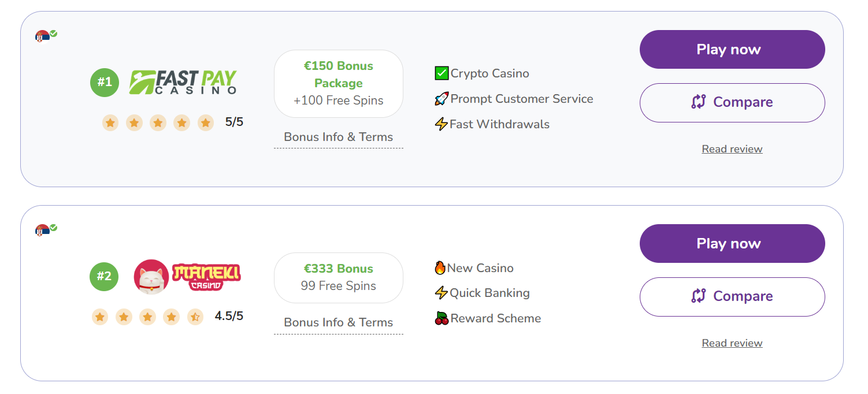
Task: Click the #1 rank badge
Action: [105, 83]
